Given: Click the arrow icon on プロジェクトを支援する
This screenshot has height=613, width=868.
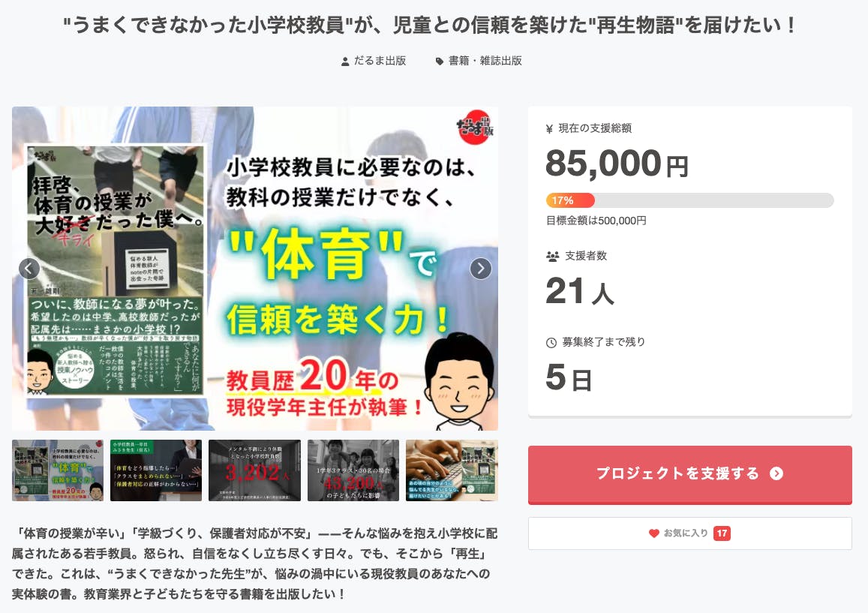Looking at the screenshot, I should pos(776,473).
